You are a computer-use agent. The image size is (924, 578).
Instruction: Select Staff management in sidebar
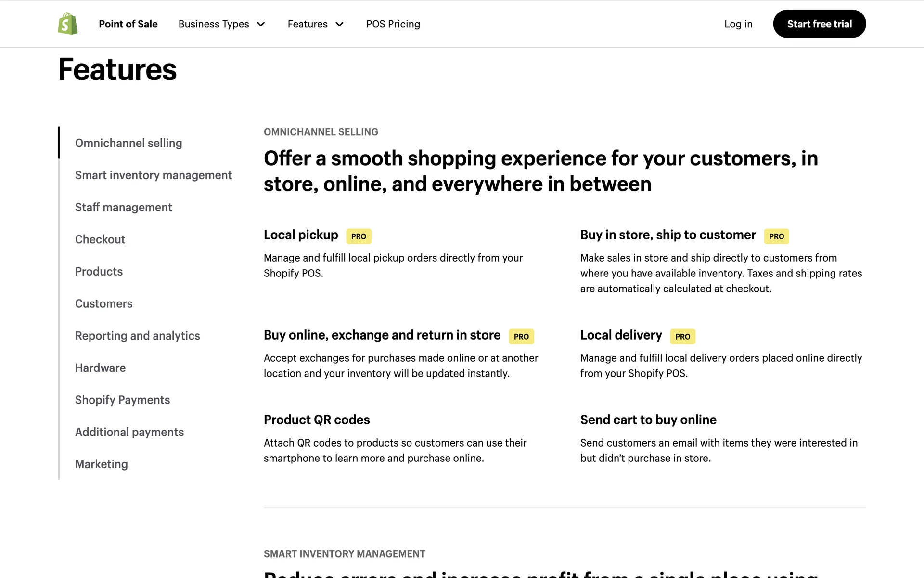pyautogui.click(x=124, y=208)
